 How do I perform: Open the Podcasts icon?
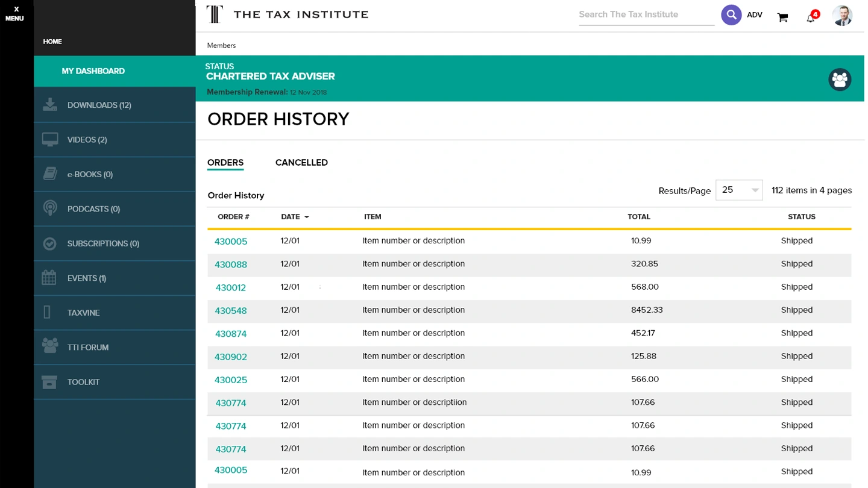point(49,207)
